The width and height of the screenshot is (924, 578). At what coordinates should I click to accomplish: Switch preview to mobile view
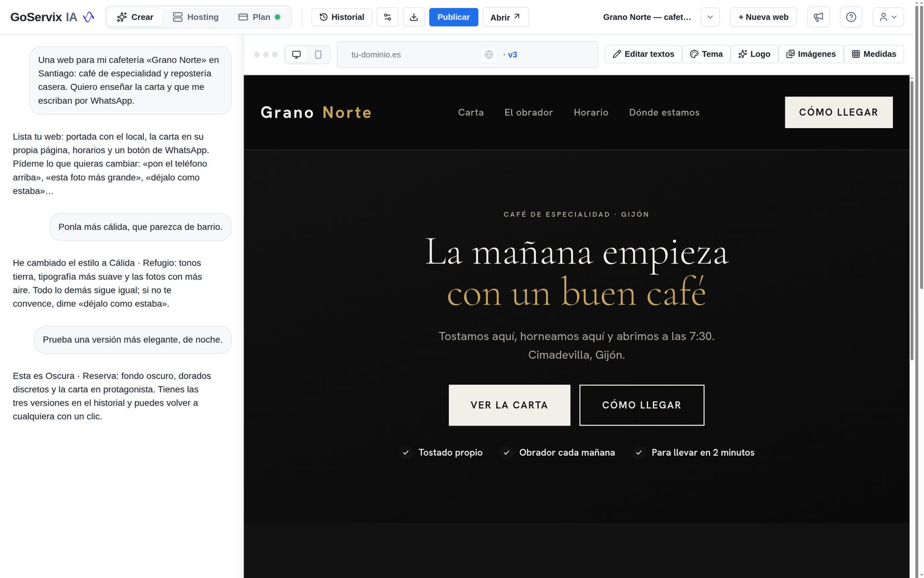[318, 55]
